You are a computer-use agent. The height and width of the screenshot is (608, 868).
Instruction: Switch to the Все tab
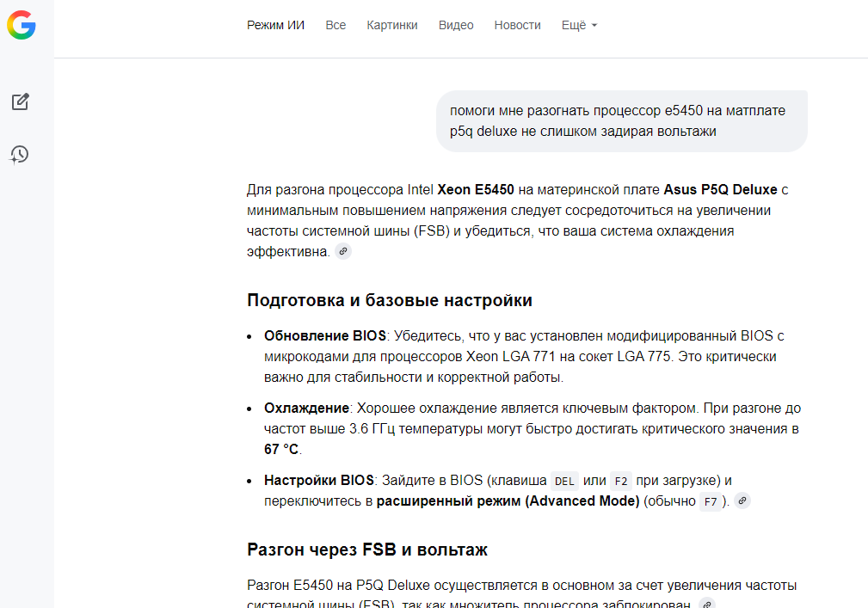click(x=336, y=26)
